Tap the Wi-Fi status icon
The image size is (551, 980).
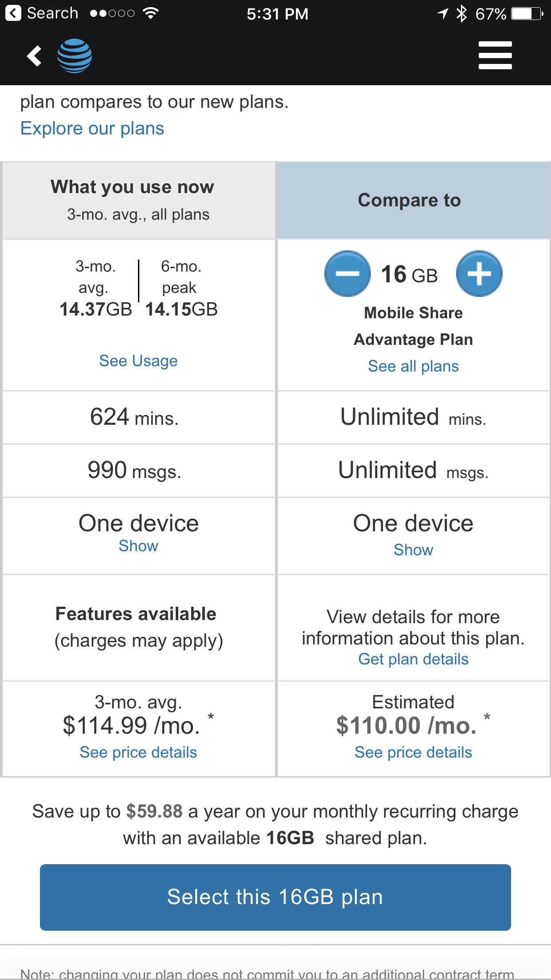pyautogui.click(x=151, y=13)
